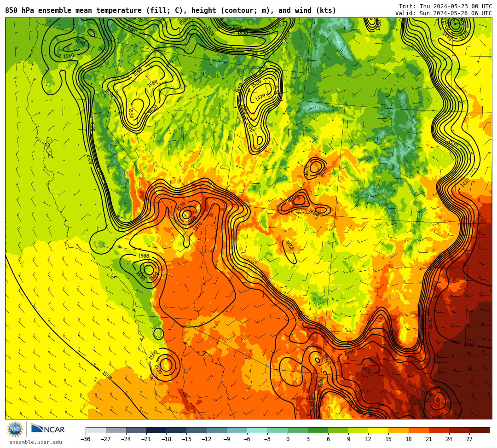Pick the color swatch between −9 and −6
This screenshot has height=448, width=497.
pos(237,430)
